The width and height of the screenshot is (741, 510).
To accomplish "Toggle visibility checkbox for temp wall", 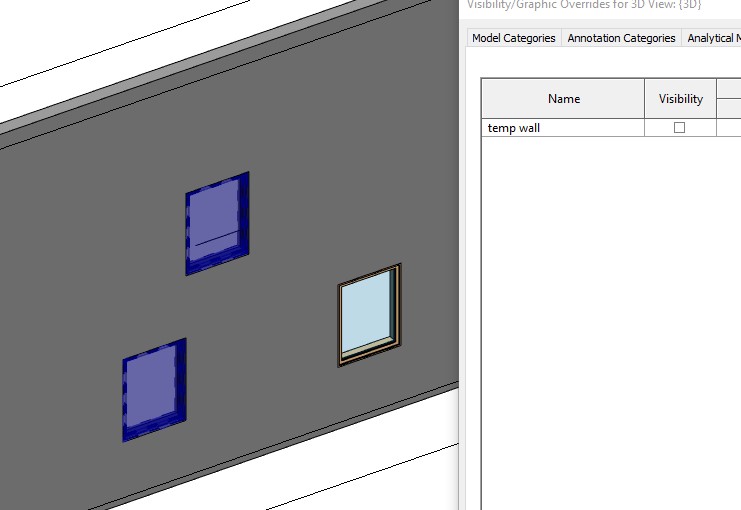I will coord(679,128).
